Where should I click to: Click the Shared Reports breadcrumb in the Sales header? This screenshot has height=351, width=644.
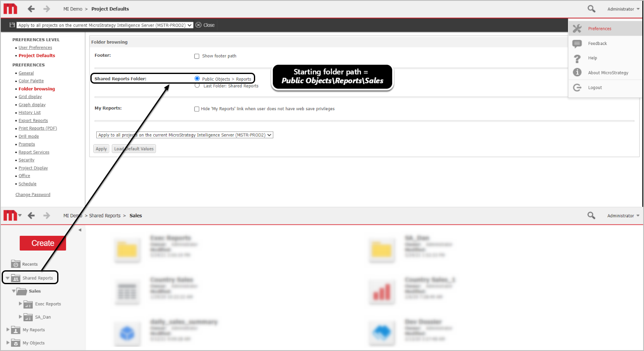(x=105, y=216)
